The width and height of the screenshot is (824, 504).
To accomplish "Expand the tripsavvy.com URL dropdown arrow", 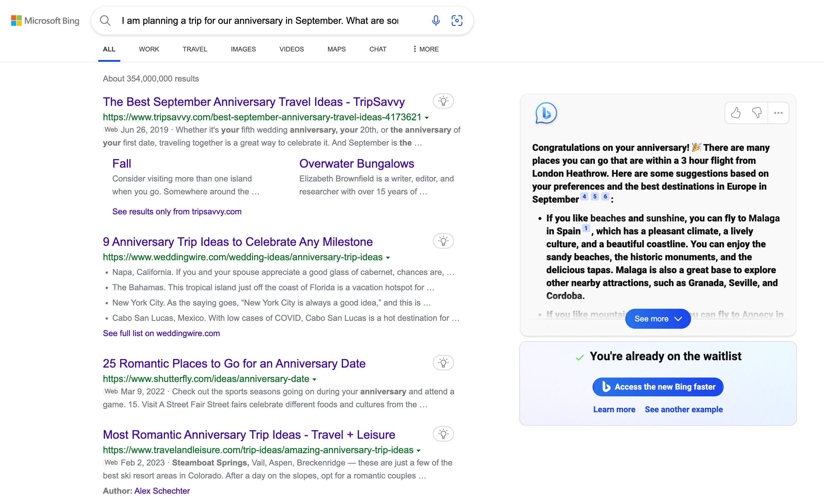I will click(427, 118).
